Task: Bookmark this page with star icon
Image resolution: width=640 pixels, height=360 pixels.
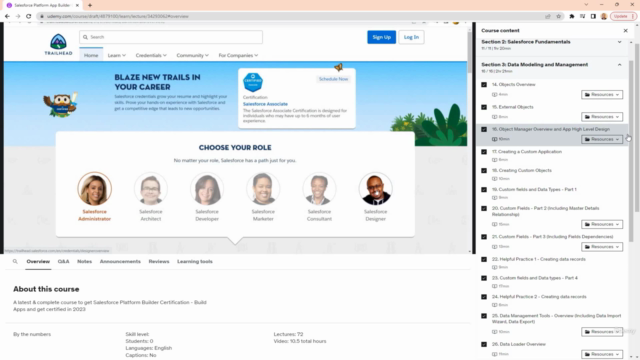Action: [x=558, y=16]
